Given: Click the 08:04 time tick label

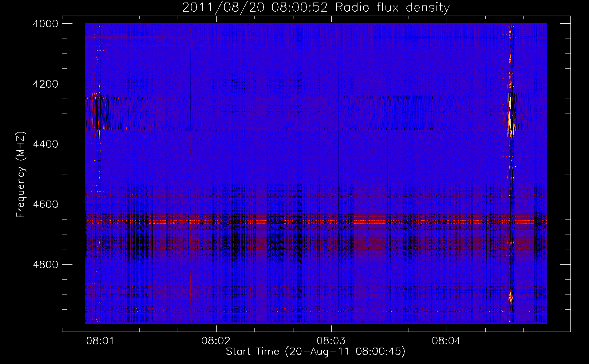Looking at the screenshot, I should click(446, 341).
